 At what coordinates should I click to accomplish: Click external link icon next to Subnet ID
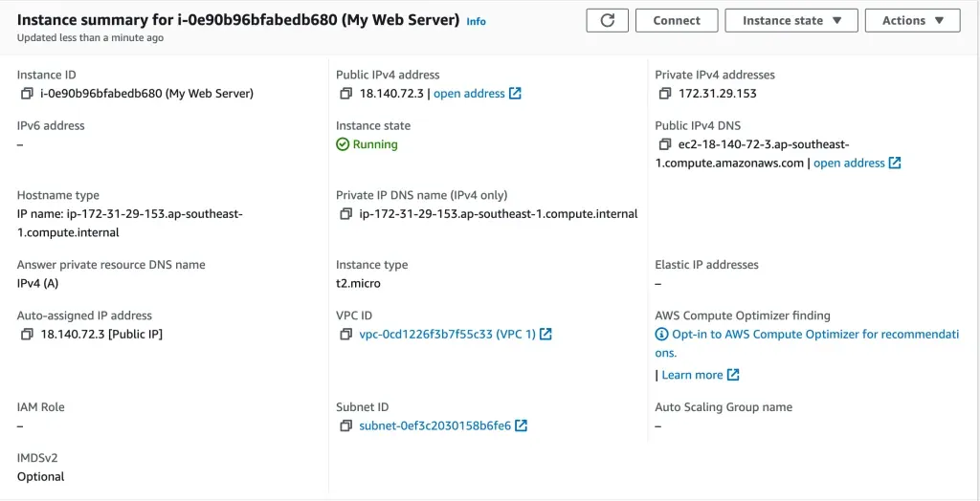[x=521, y=425]
